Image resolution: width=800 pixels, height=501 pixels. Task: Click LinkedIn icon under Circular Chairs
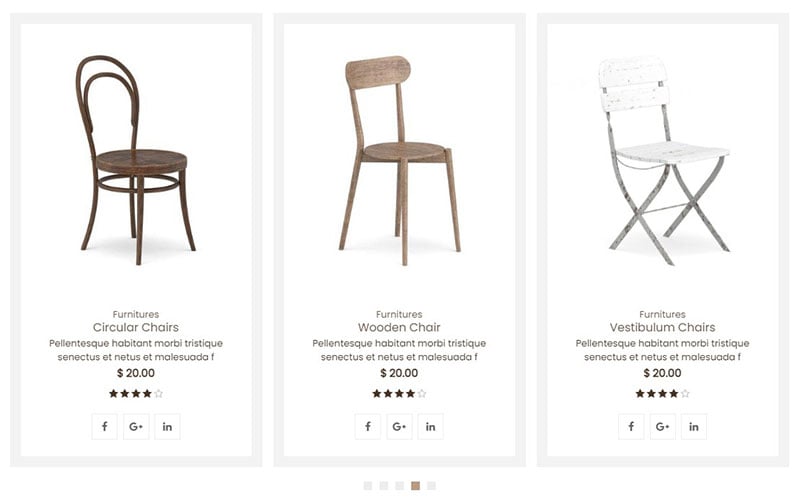click(x=167, y=427)
